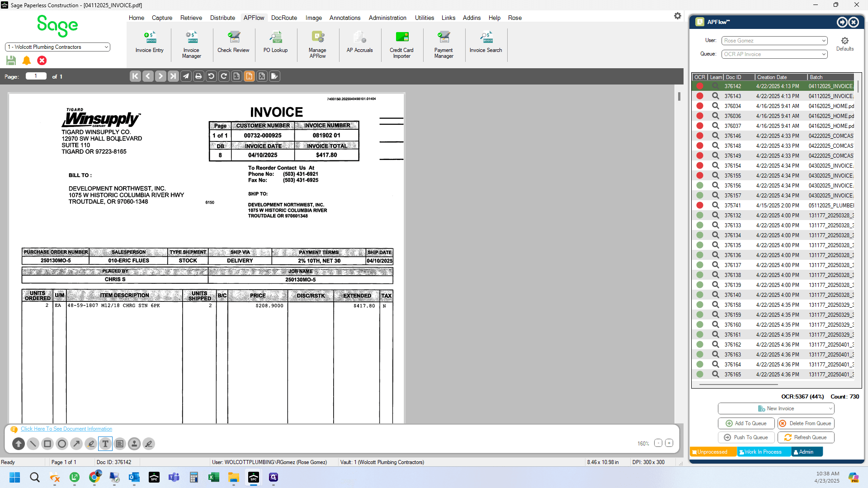Rotate document clockwise
The height and width of the screenshot is (488, 868).
[x=224, y=76]
